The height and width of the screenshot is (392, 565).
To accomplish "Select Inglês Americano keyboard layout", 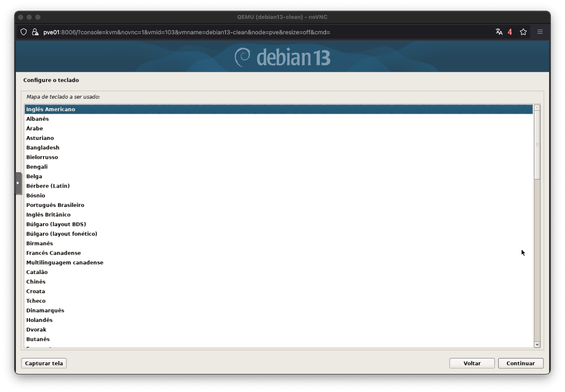I will click(278, 109).
